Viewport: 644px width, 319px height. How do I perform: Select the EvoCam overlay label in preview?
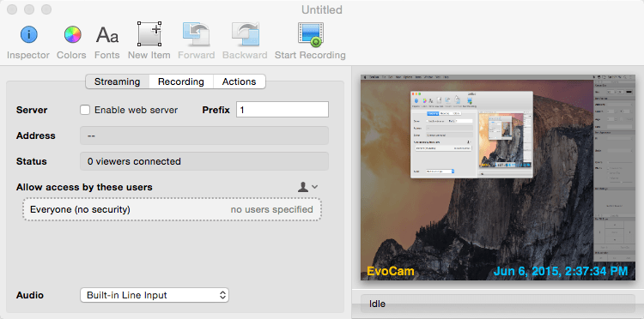391,271
